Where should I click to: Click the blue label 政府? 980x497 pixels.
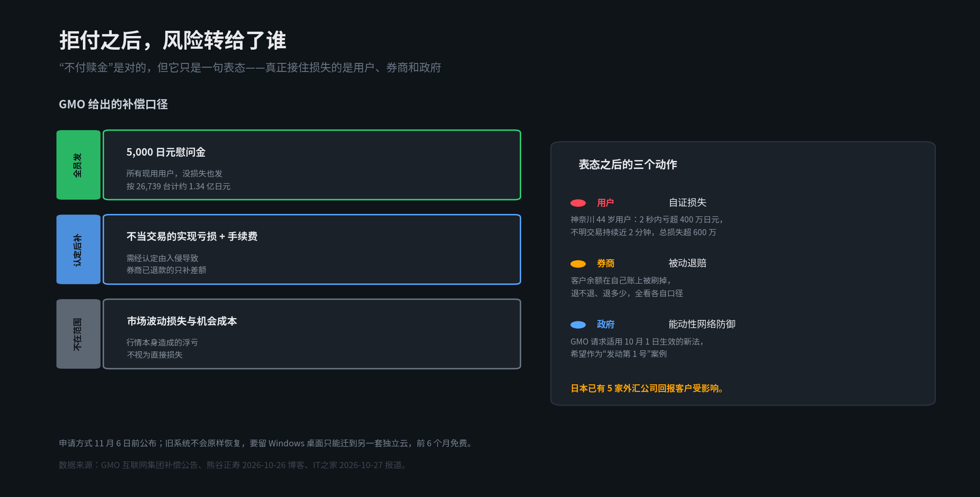click(x=606, y=325)
